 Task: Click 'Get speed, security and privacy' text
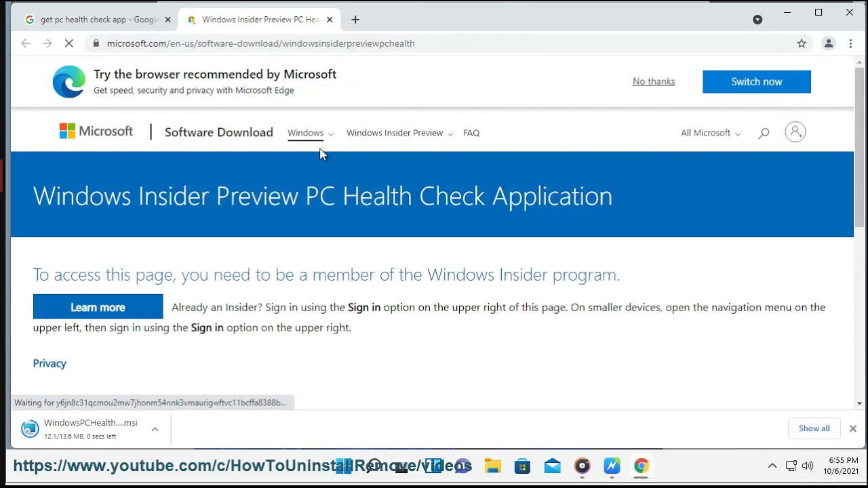point(194,90)
